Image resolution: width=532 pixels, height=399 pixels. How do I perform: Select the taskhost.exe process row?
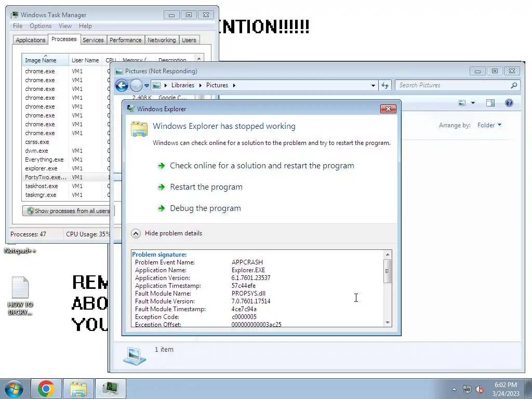click(66, 186)
